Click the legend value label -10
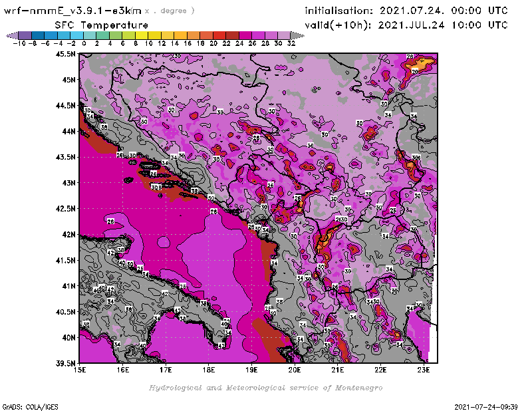532x411 pixels. pyautogui.click(x=19, y=43)
